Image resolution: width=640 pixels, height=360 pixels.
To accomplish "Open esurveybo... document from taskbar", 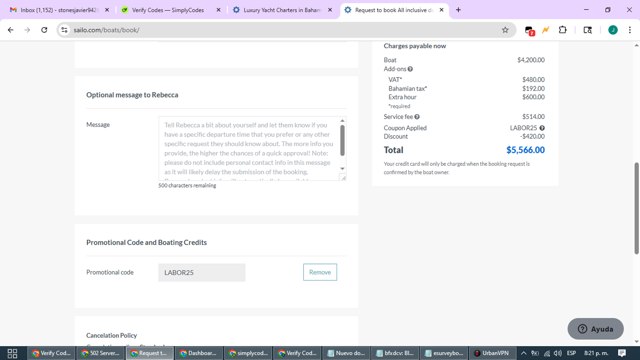I will pyautogui.click(x=444, y=353).
